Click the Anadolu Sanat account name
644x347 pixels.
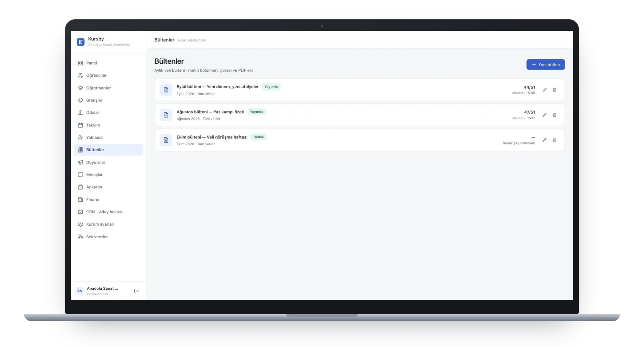coord(102,289)
